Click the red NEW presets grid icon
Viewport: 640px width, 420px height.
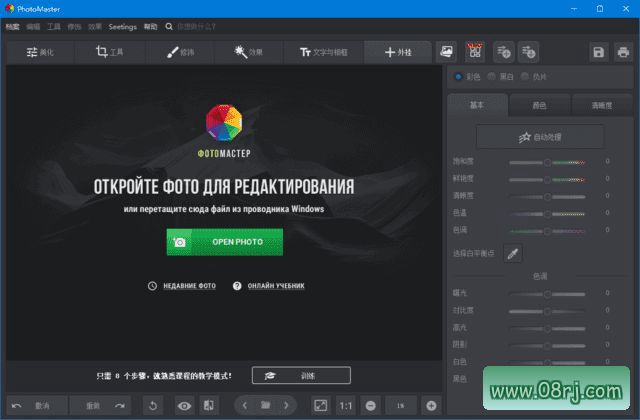point(475,52)
